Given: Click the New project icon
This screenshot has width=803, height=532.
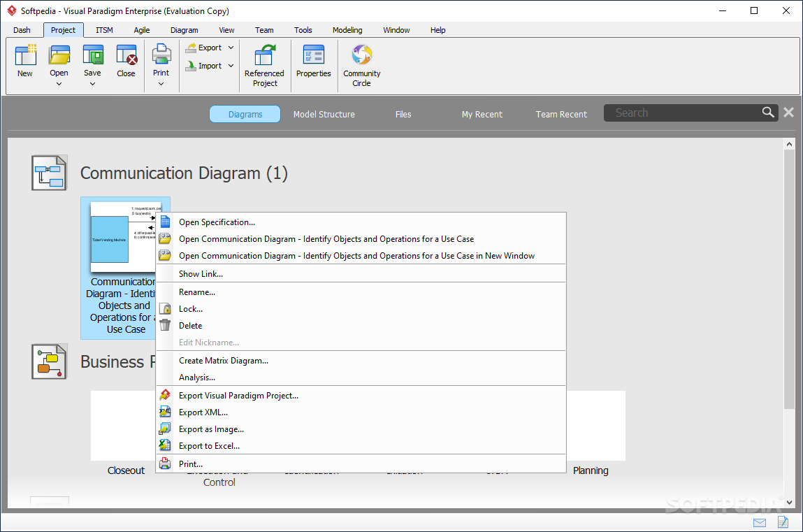Looking at the screenshot, I should coord(25,55).
